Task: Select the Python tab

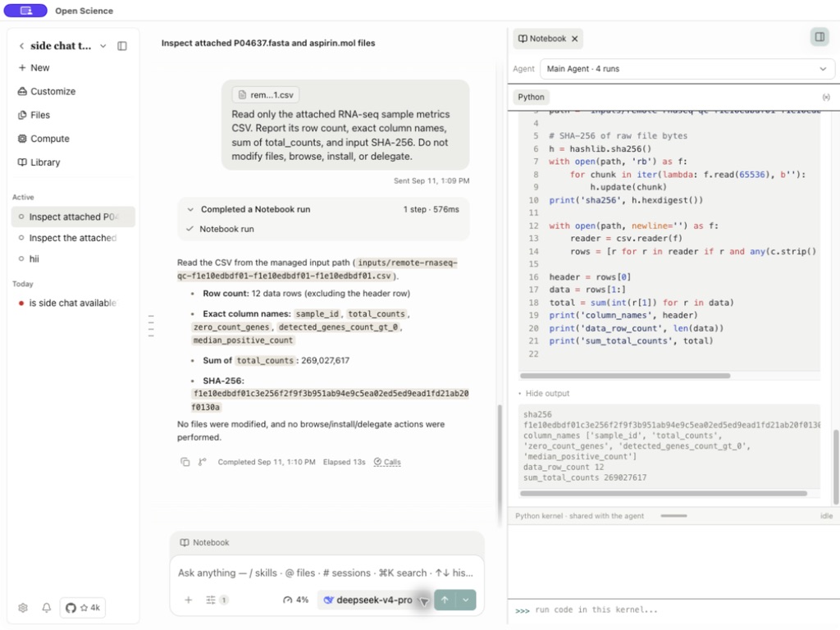Action: pyautogui.click(x=531, y=98)
